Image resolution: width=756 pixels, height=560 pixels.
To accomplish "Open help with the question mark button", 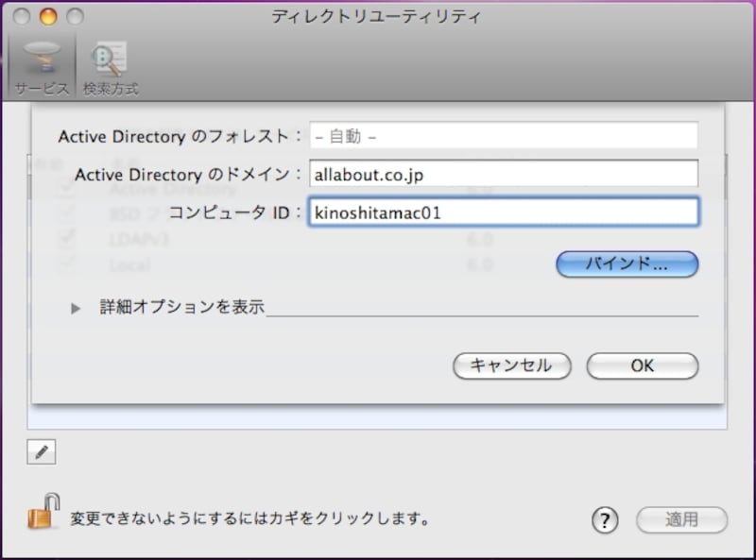I will [x=605, y=520].
